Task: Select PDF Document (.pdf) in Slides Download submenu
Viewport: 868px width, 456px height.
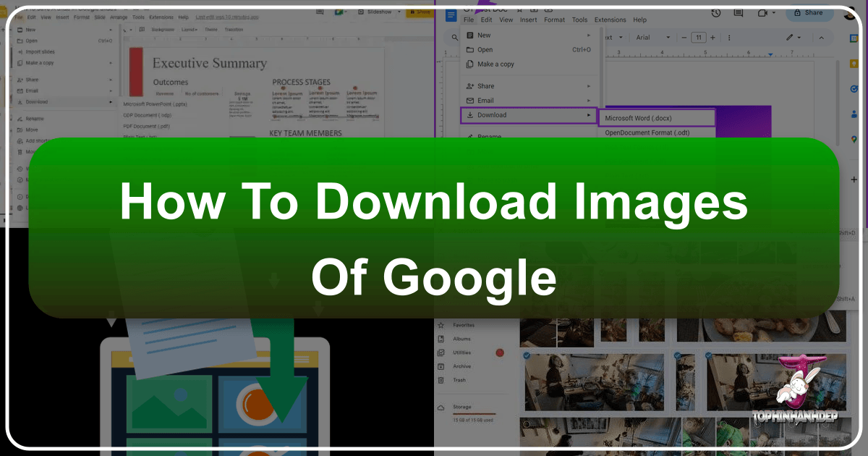Action: click(x=147, y=126)
